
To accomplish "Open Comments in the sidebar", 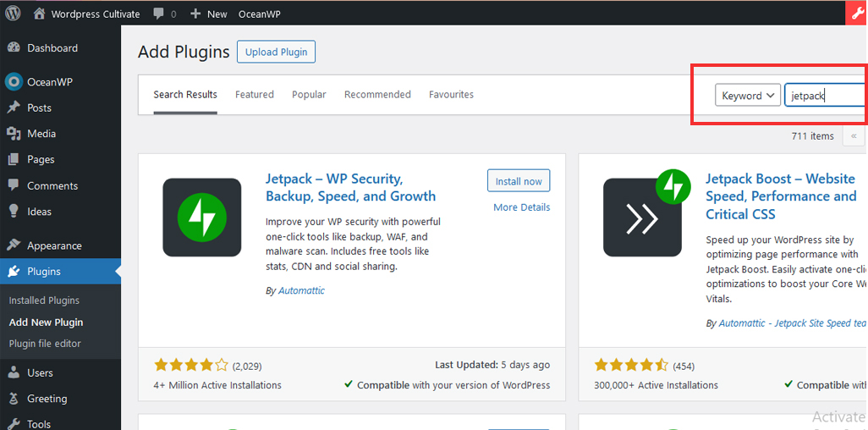I will 60,185.
